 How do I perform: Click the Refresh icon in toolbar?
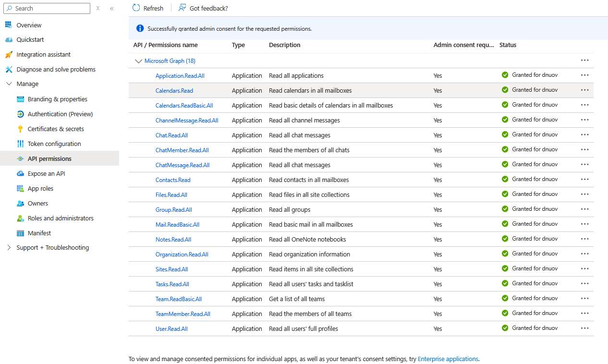tap(136, 8)
